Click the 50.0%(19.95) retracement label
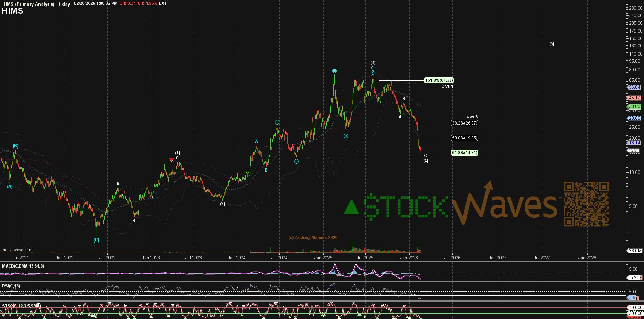This screenshot has width=644, height=319. click(x=464, y=138)
